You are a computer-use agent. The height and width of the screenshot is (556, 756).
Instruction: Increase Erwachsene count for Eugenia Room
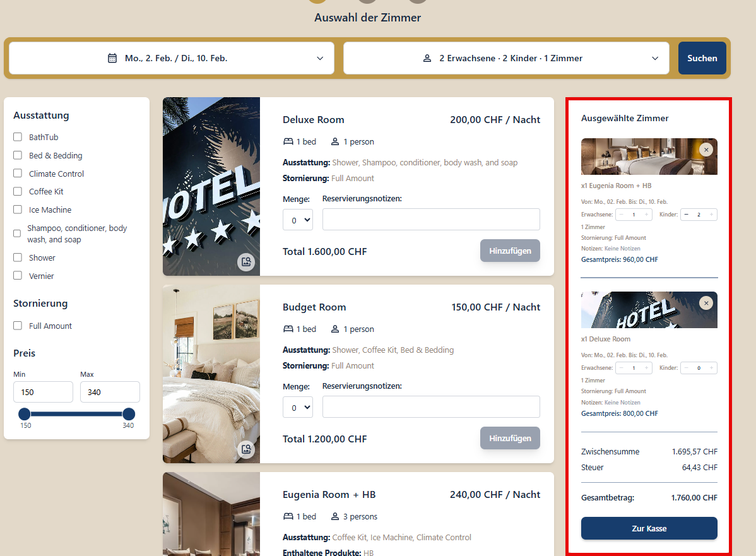(646, 215)
